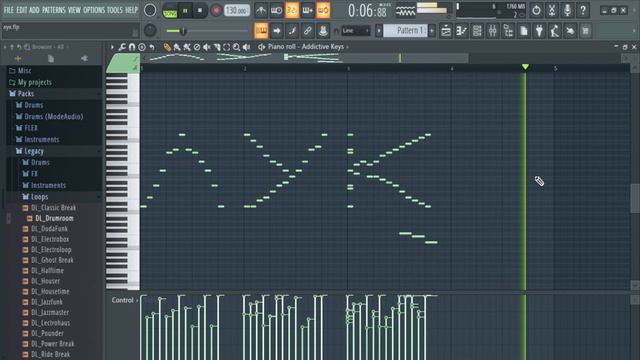Click the plus right of Pattern 1
Screen dimensions: 640x360
pos(431,31)
